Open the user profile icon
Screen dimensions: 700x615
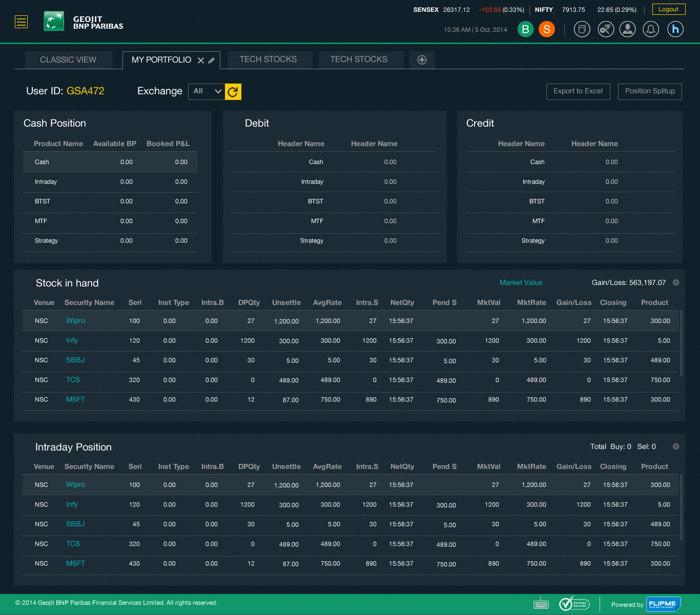pyautogui.click(x=627, y=29)
